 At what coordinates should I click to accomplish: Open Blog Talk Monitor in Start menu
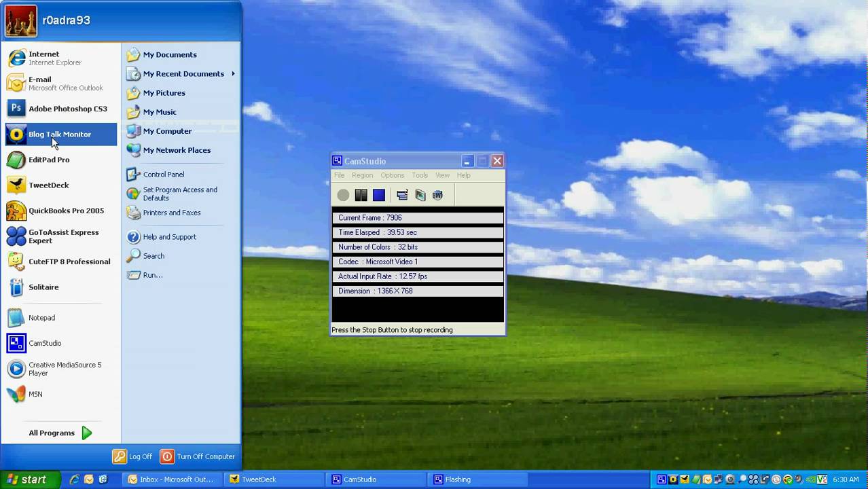tap(60, 134)
